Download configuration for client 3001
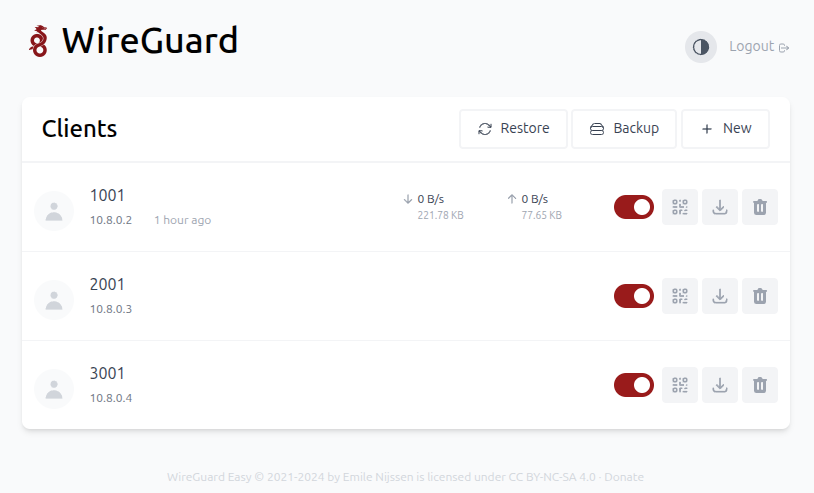 click(720, 385)
